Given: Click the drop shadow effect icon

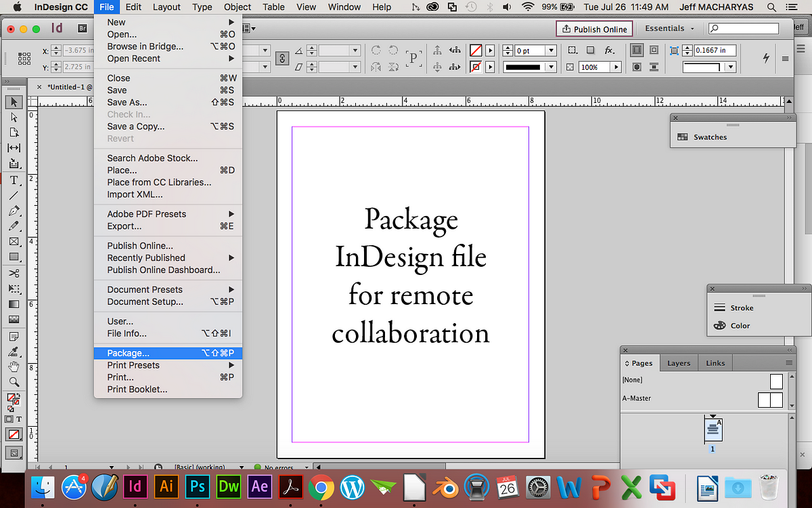Looking at the screenshot, I should click(x=590, y=50).
